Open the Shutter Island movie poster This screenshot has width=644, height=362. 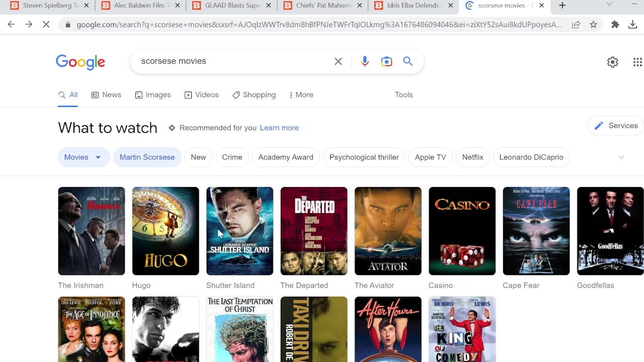click(239, 231)
